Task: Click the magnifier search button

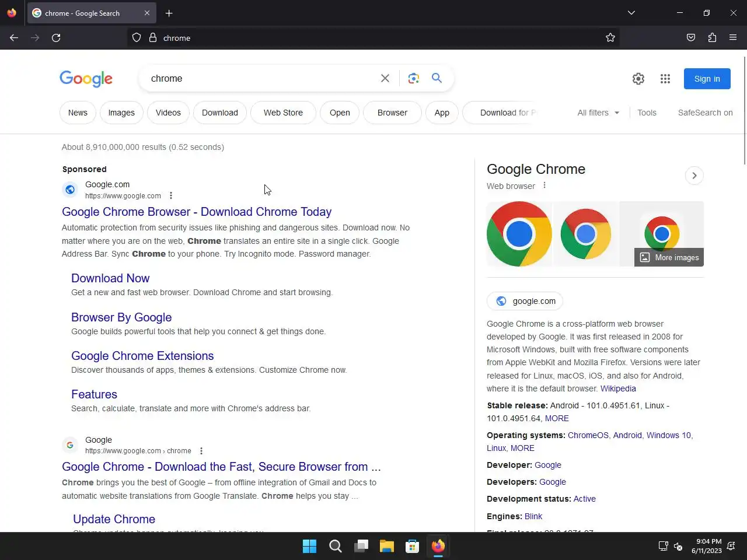Action: click(437, 78)
